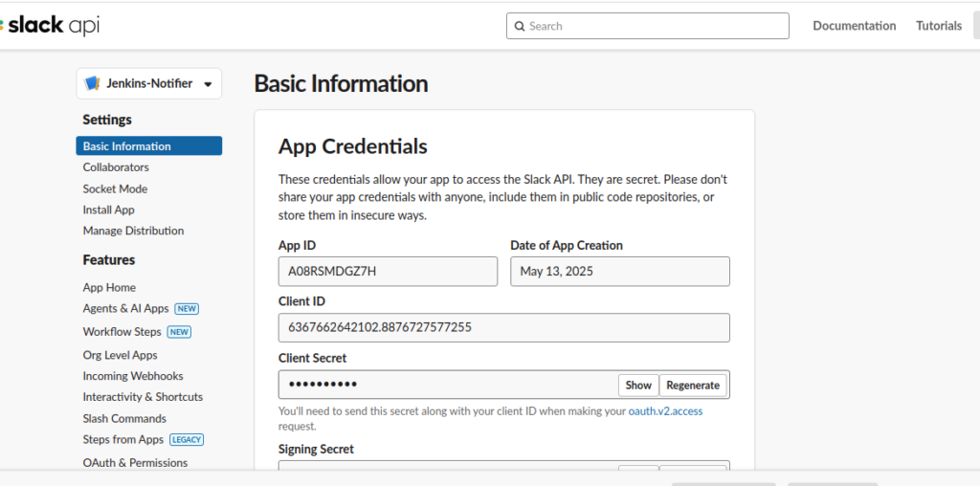Click the NEW badge beside Agents & AI Apps
This screenshot has width=980, height=486.
pyautogui.click(x=187, y=309)
